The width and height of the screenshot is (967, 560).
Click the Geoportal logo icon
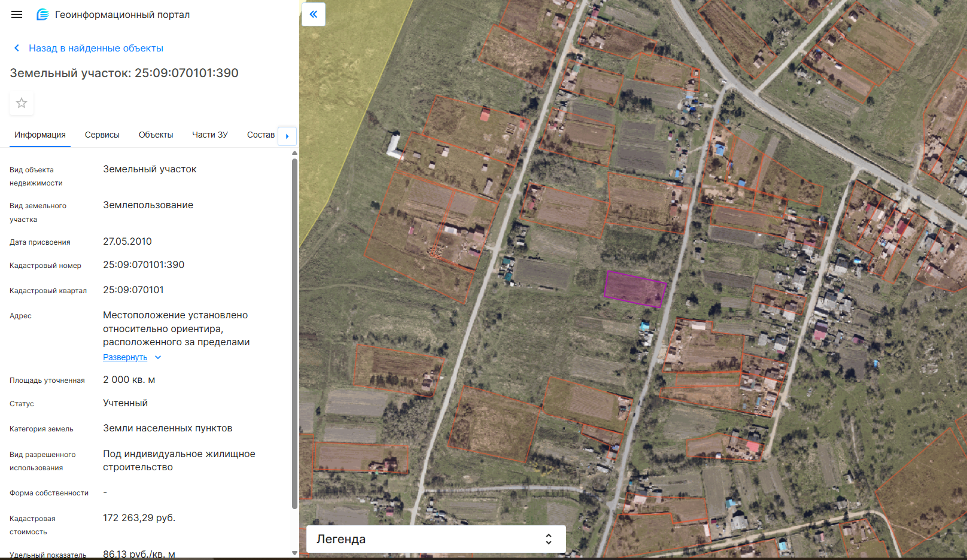click(x=42, y=14)
